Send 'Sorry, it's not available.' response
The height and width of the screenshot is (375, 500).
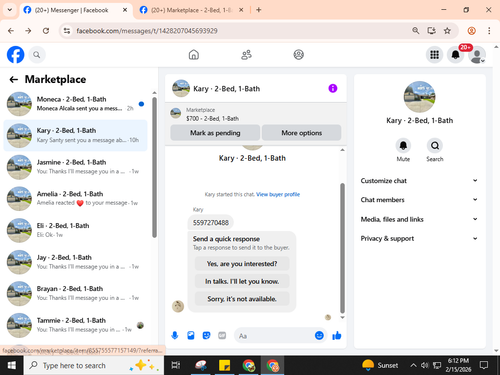242,299
